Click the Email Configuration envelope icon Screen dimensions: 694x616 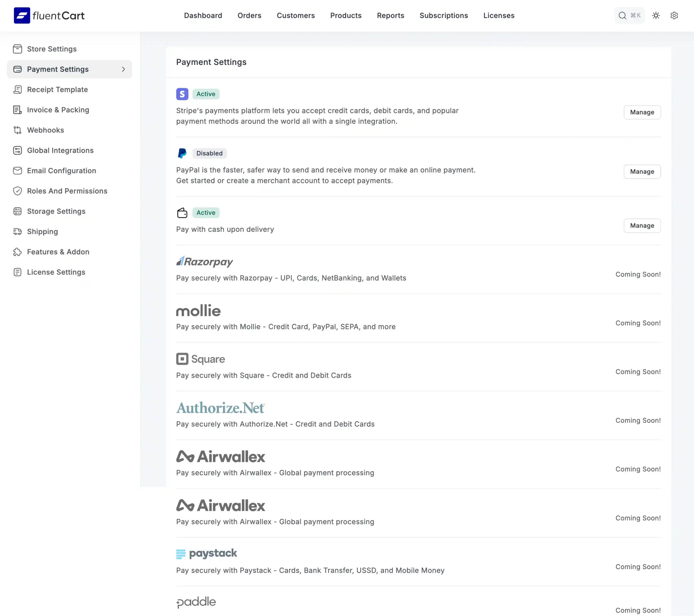(17, 171)
